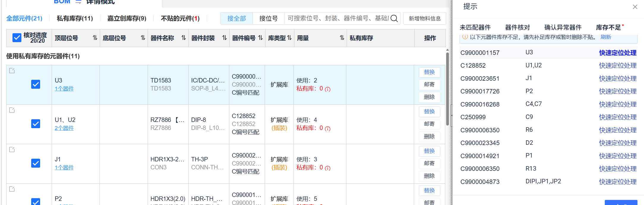Uncheck the U3 component row checkbox
The image size is (644, 205).
point(36,84)
